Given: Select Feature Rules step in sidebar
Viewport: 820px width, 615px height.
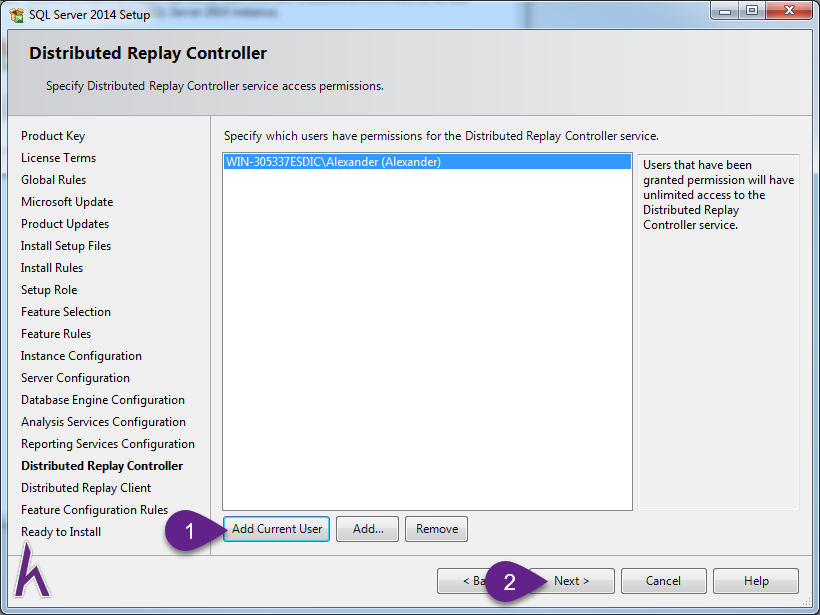Looking at the screenshot, I should pyautogui.click(x=56, y=334).
